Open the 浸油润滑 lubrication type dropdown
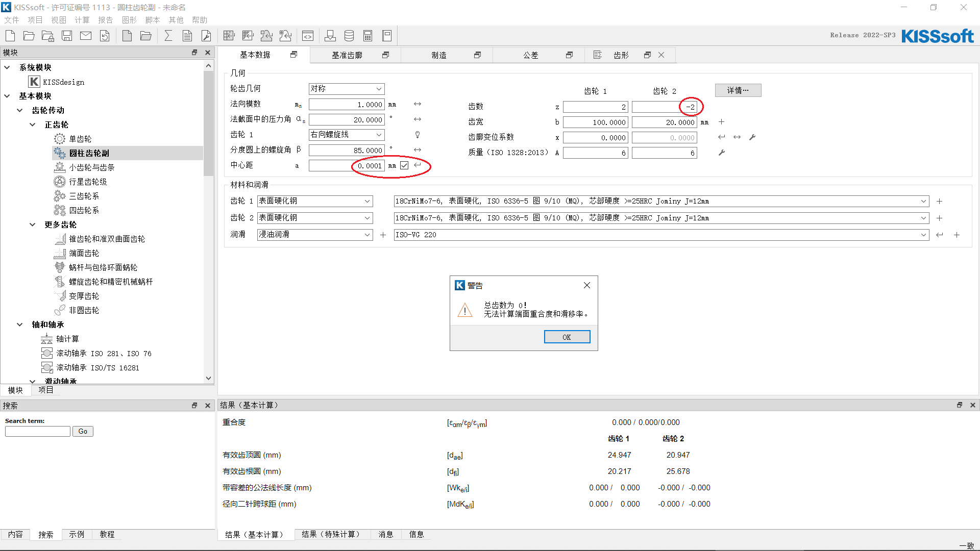 315,235
